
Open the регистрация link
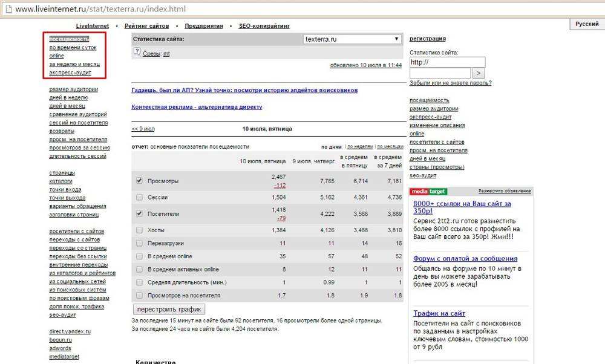click(x=427, y=39)
